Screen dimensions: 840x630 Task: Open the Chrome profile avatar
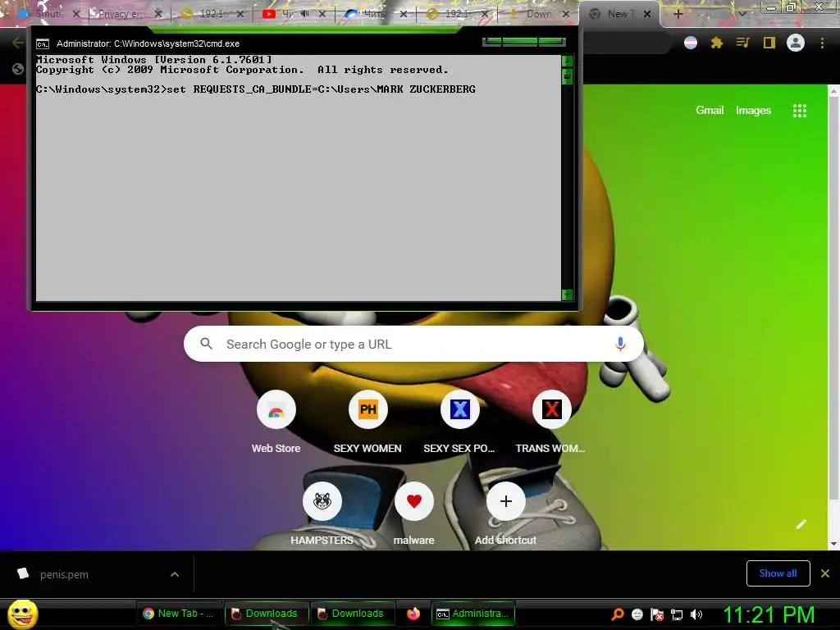(x=796, y=43)
